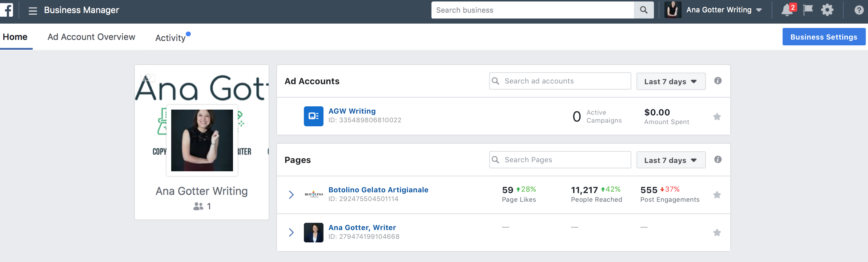This screenshot has height=262, width=868.
Task: Click the business profile photo
Action: [202, 140]
